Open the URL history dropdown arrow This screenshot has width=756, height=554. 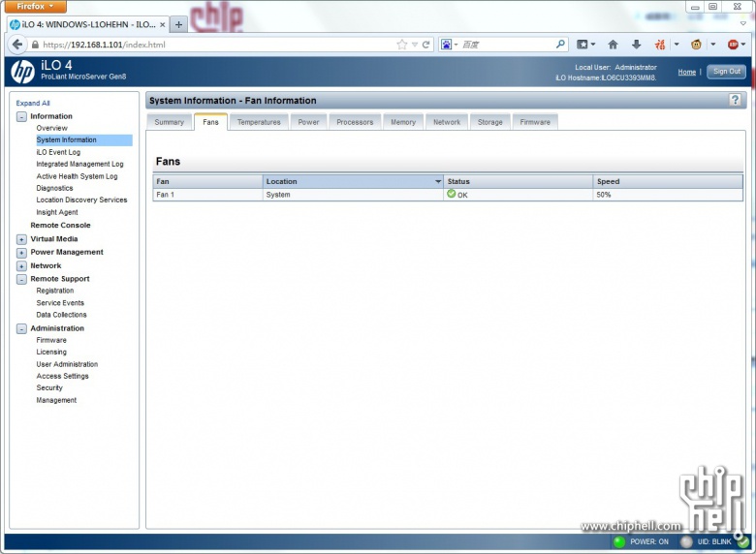tap(415, 45)
